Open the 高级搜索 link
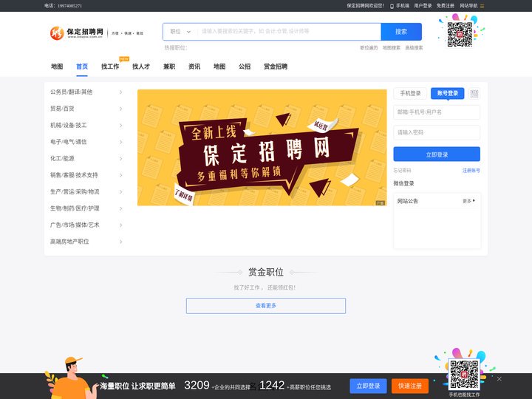Viewport: 532px width, 399px height. tap(414, 48)
